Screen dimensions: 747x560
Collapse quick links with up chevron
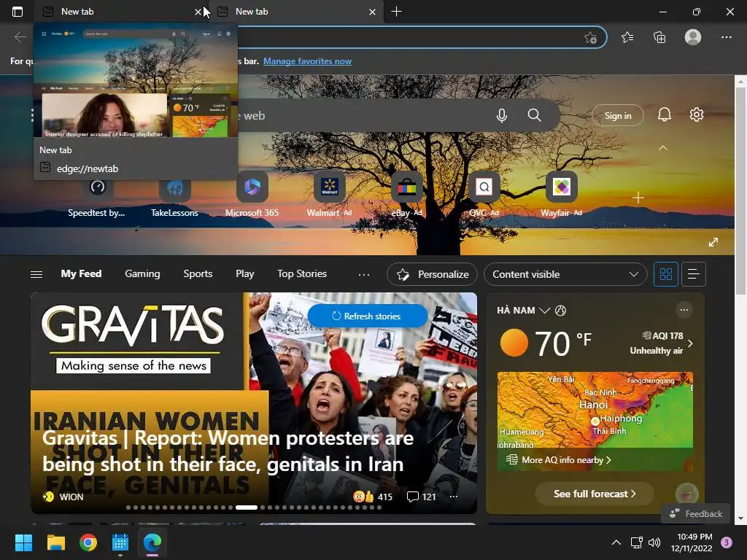[x=663, y=148]
